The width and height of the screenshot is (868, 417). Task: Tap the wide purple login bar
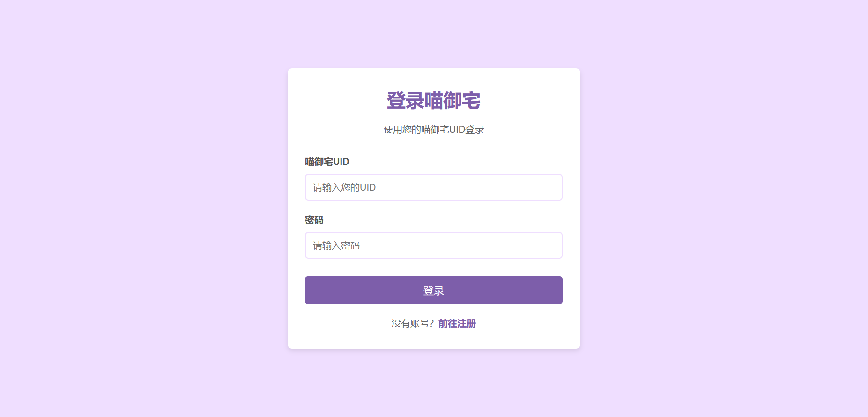tap(433, 290)
